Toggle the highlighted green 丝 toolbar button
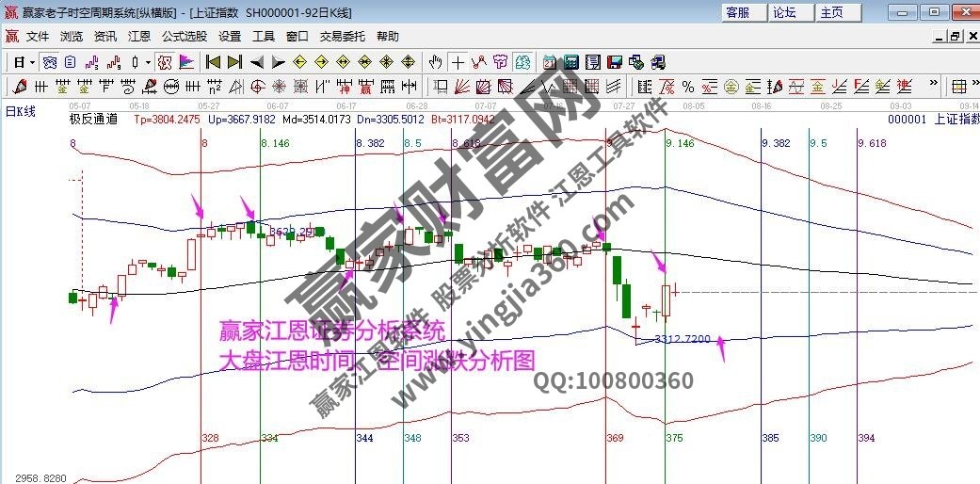 click(x=522, y=62)
